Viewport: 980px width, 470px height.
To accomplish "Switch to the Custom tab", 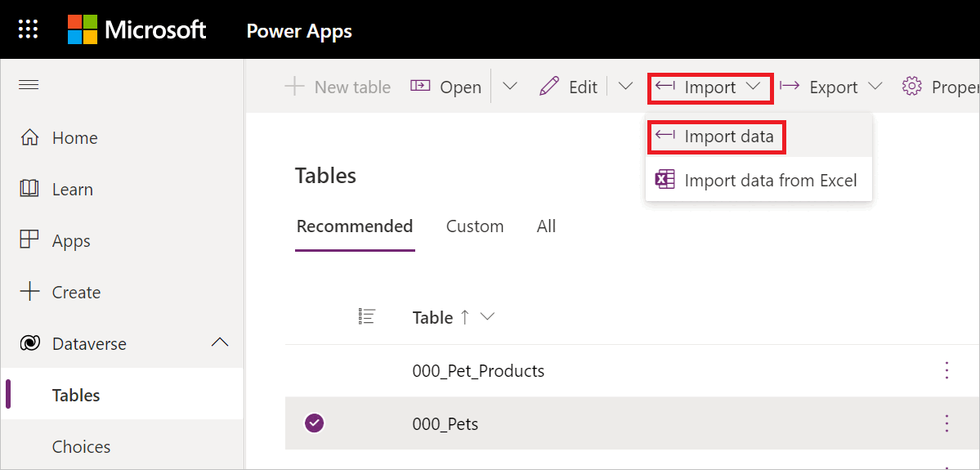I will pos(475,226).
